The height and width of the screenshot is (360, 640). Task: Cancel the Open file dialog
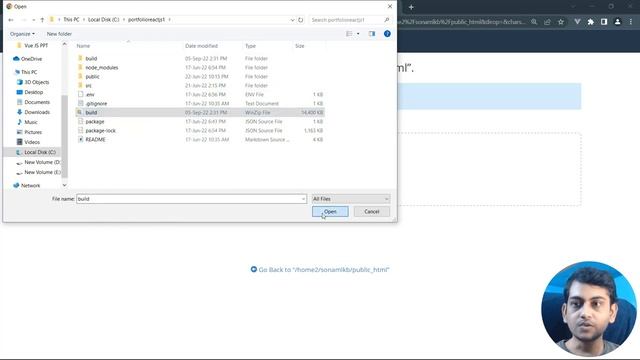(x=371, y=211)
